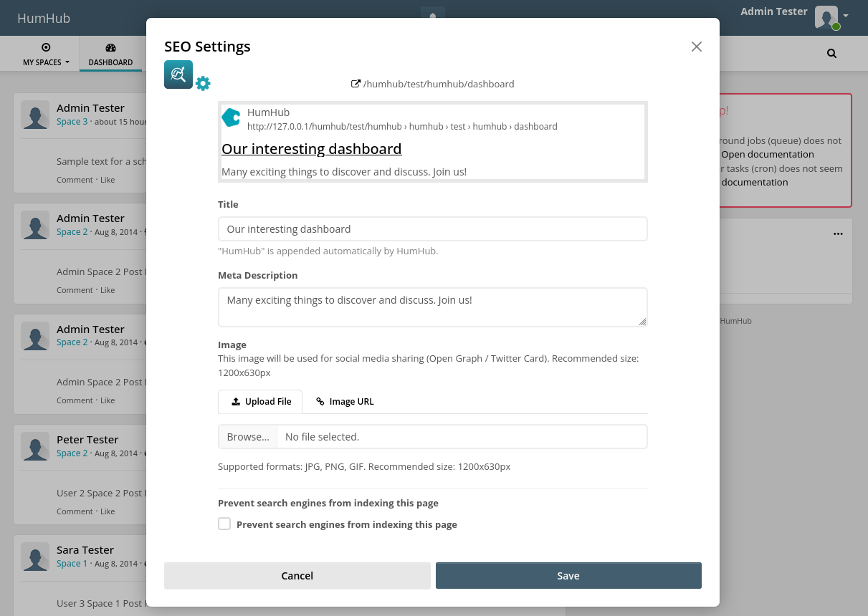Click the Cancel button
The height and width of the screenshot is (616, 868).
(297, 576)
